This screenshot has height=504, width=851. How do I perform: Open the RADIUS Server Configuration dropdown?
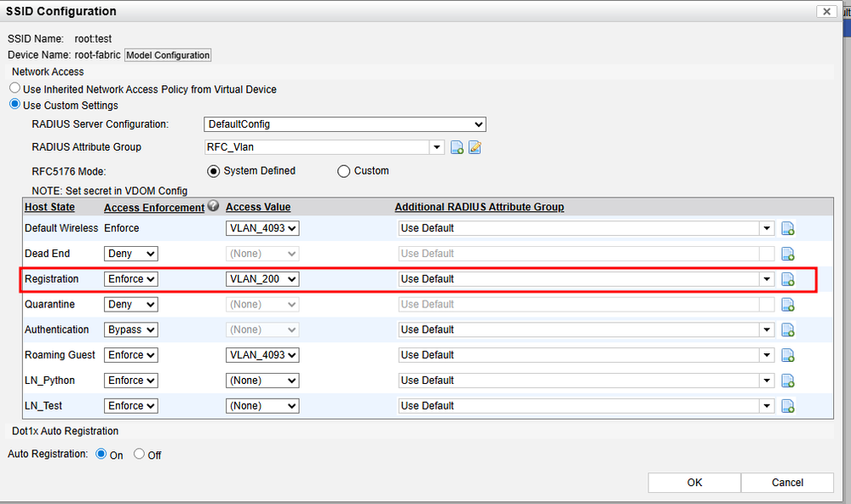(344, 124)
